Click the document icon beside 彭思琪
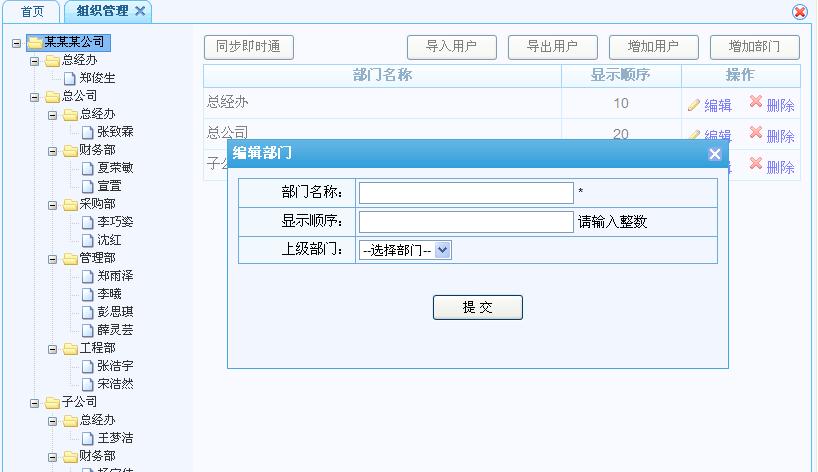This screenshot has width=818, height=472. [x=88, y=312]
